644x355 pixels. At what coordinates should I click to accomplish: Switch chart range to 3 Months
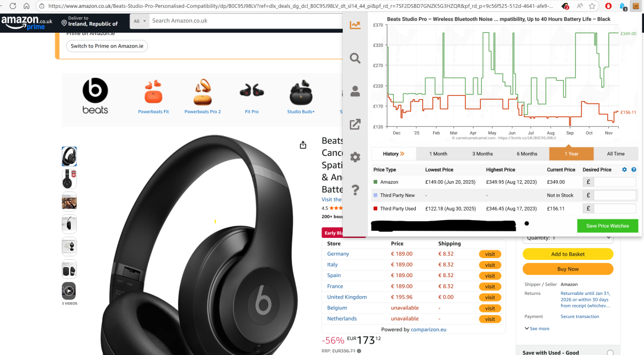point(482,153)
